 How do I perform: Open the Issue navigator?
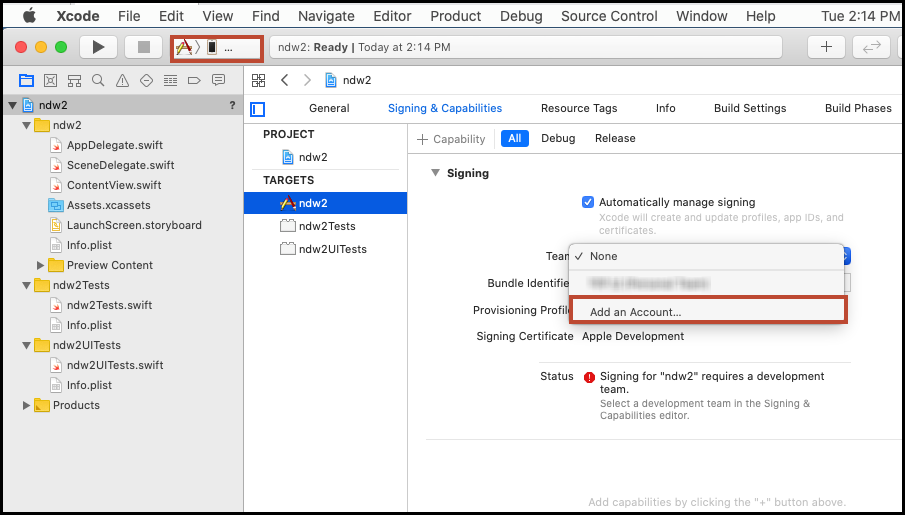click(122, 80)
